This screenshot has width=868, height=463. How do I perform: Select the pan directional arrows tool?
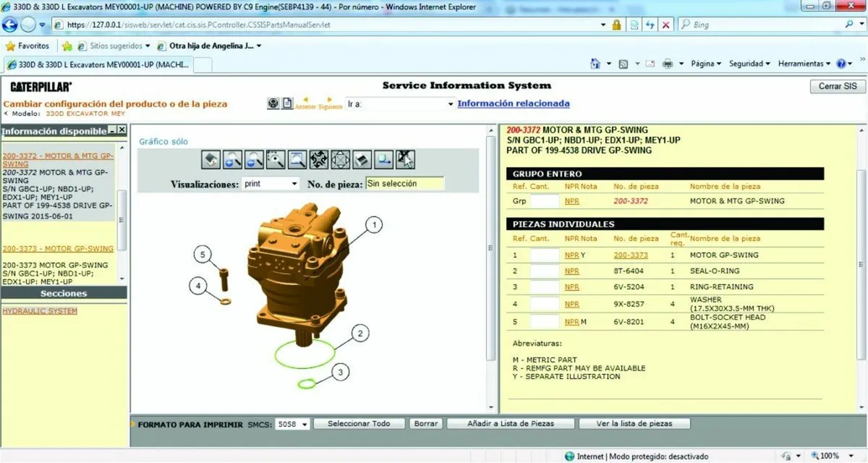click(x=341, y=159)
